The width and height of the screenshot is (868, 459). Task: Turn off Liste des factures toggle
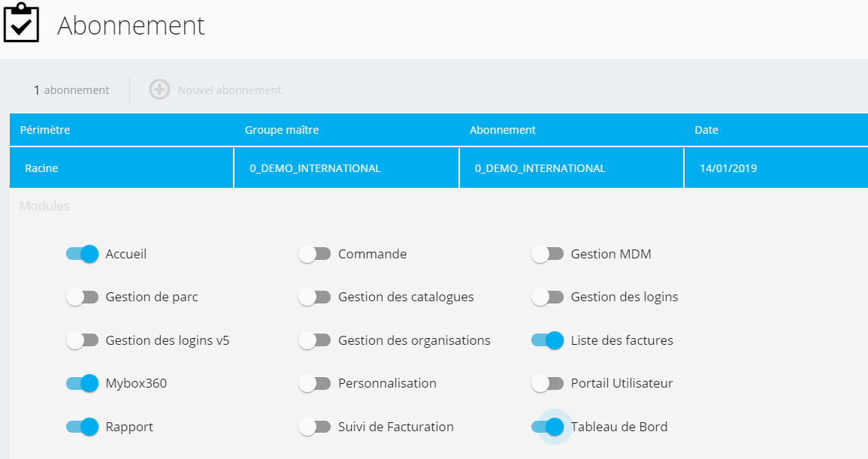coord(547,340)
